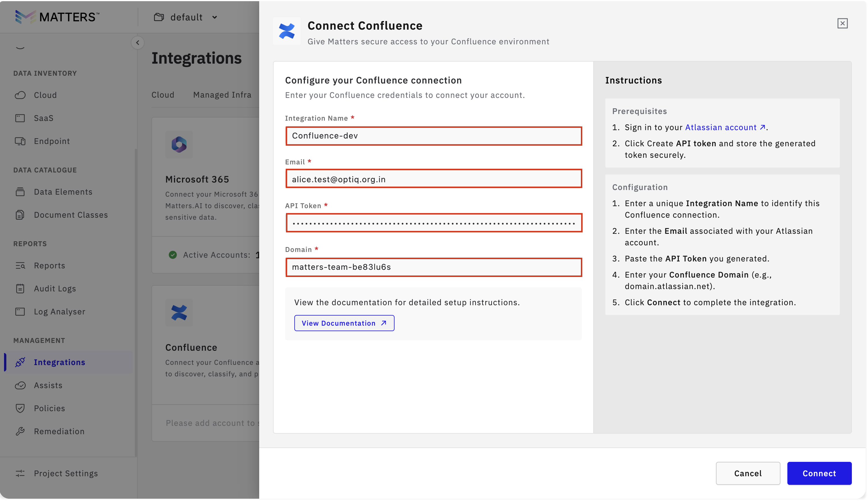Screen dimensions: 868x501
Task: Click the Connect Confluence dialog title
Action: click(x=365, y=25)
